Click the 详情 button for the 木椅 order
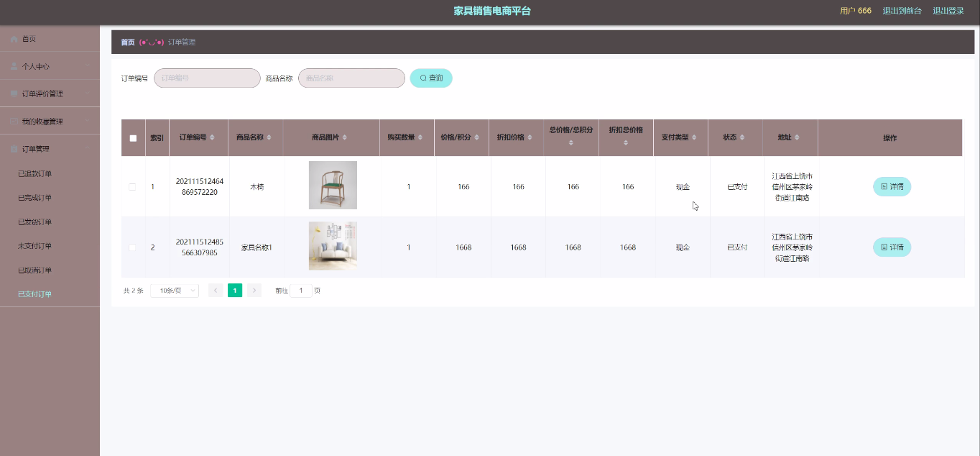Image resolution: width=980 pixels, height=456 pixels. click(x=892, y=186)
